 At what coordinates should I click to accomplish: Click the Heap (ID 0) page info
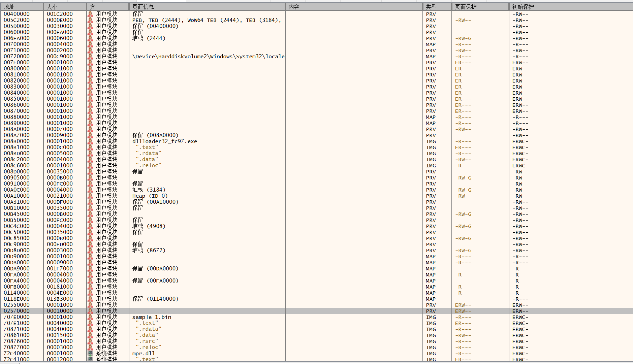click(x=150, y=196)
